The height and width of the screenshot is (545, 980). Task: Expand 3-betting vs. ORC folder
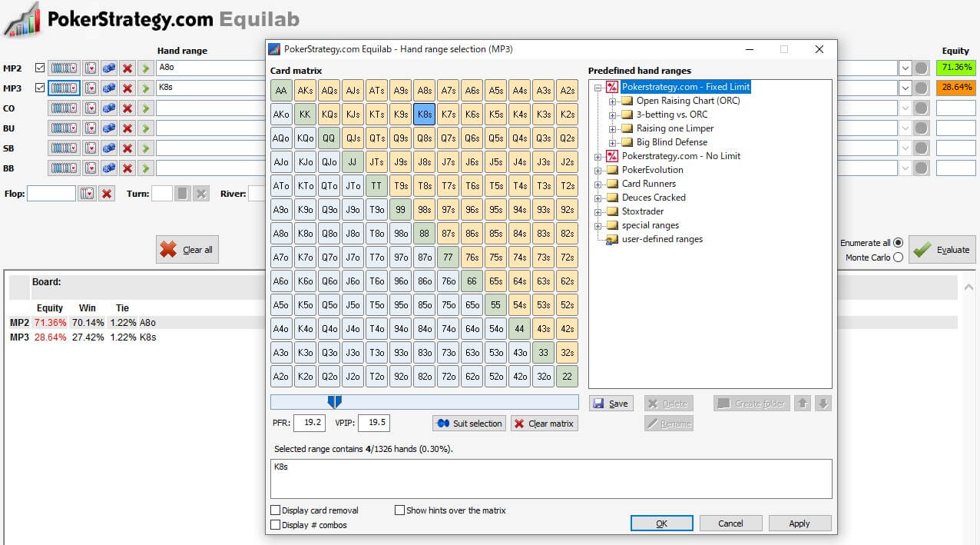[612, 115]
